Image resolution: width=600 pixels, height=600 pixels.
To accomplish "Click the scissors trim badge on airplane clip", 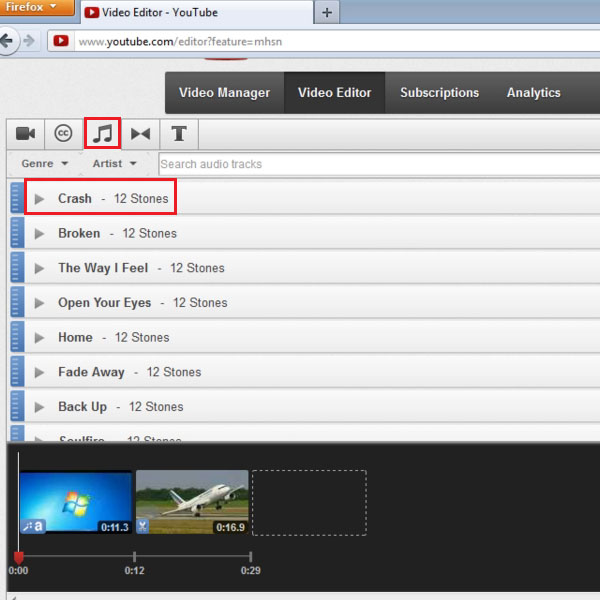I will tap(143, 527).
